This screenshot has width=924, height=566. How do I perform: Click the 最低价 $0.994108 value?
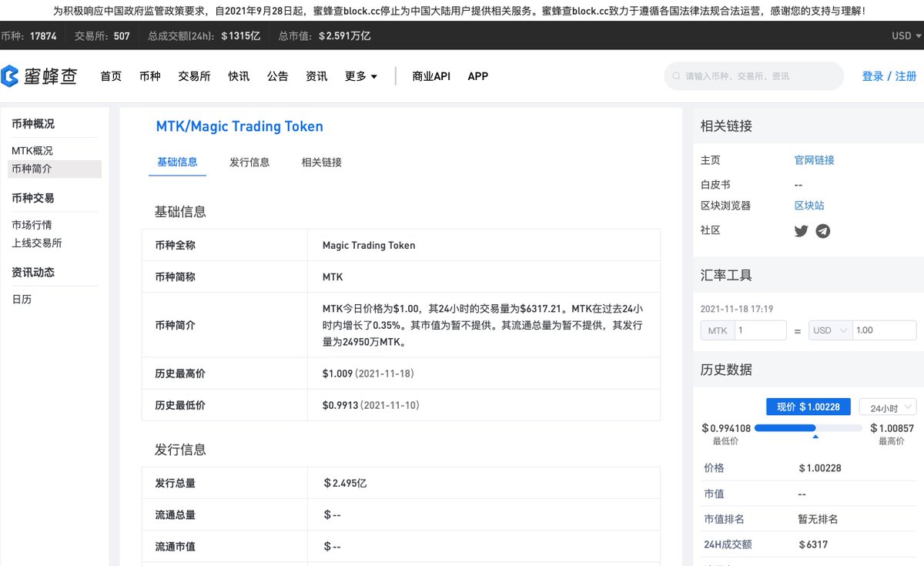(x=725, y=428)
